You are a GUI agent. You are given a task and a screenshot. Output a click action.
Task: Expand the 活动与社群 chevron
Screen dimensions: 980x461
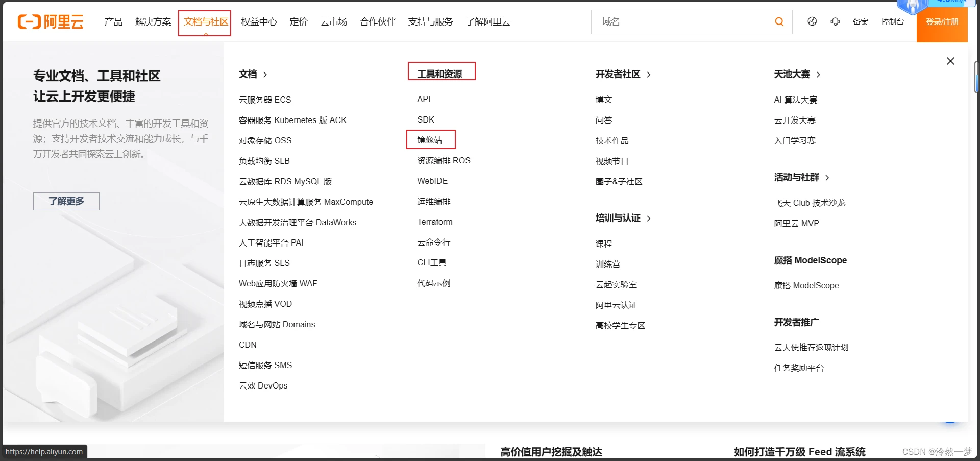coord(827,178)
